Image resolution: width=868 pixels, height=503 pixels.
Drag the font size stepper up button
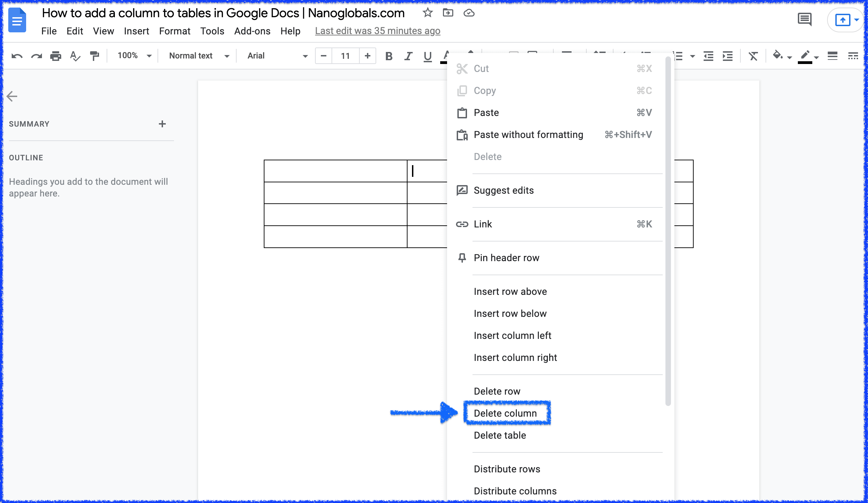click(367, 56)
